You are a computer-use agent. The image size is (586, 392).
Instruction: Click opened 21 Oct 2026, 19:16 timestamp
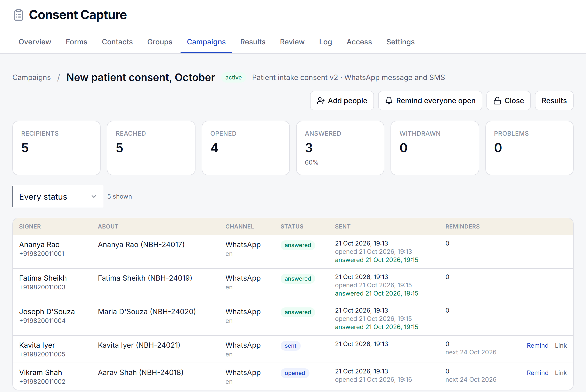pyautogui.click(x=373, y=380)
